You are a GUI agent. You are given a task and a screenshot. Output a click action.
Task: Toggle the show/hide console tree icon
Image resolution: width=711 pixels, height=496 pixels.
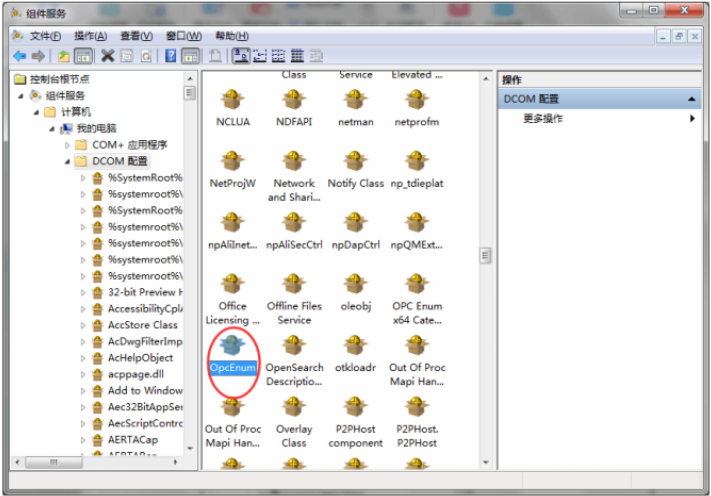(x=83, y=56)
